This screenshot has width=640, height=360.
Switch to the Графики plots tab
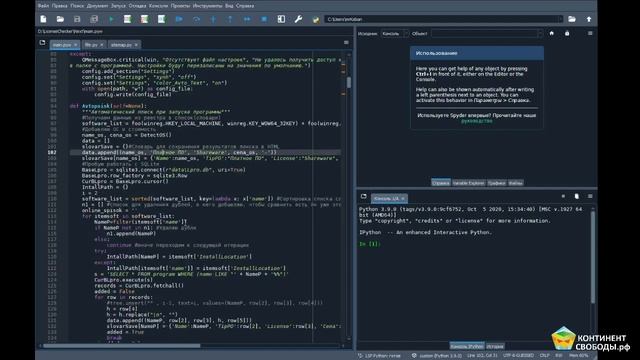click(x=496, y=183)
